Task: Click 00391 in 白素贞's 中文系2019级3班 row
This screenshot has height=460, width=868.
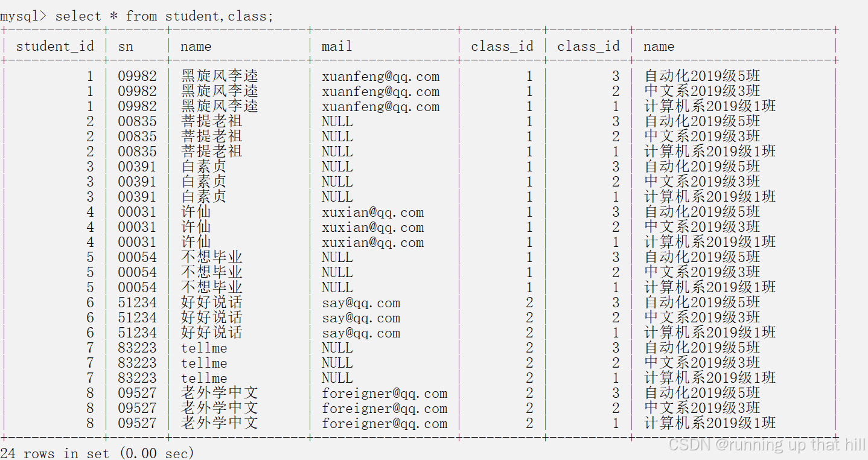Action: 137,182
